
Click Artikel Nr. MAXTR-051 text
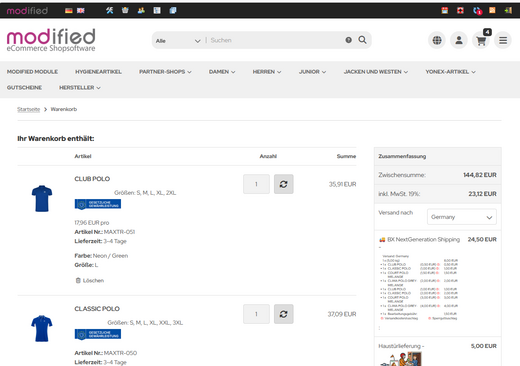click(x=105, y=232)
